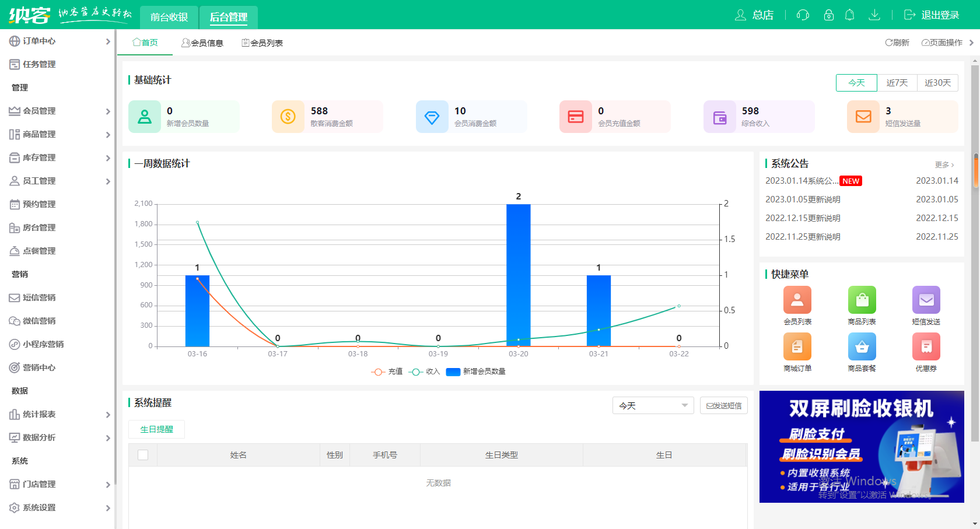Open the 会员列表 quick menu icon

[x=797, y=300]
